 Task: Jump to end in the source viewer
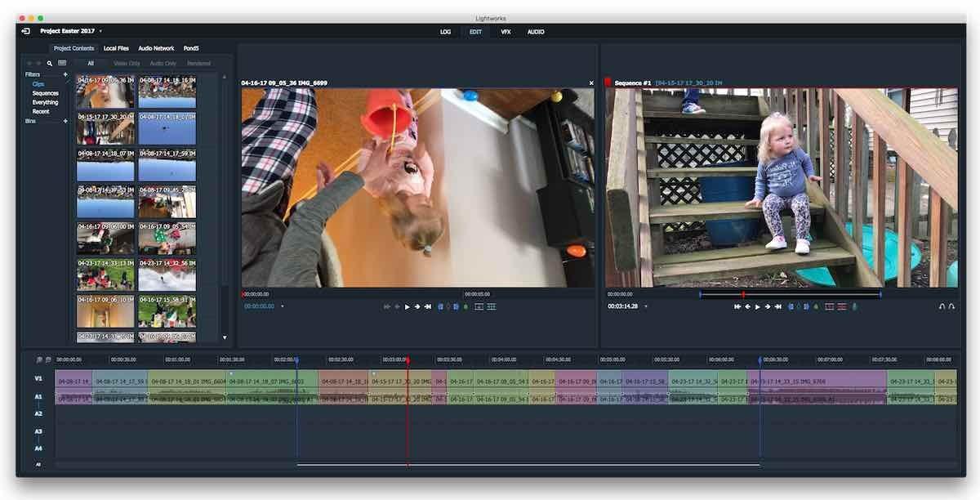428,306
